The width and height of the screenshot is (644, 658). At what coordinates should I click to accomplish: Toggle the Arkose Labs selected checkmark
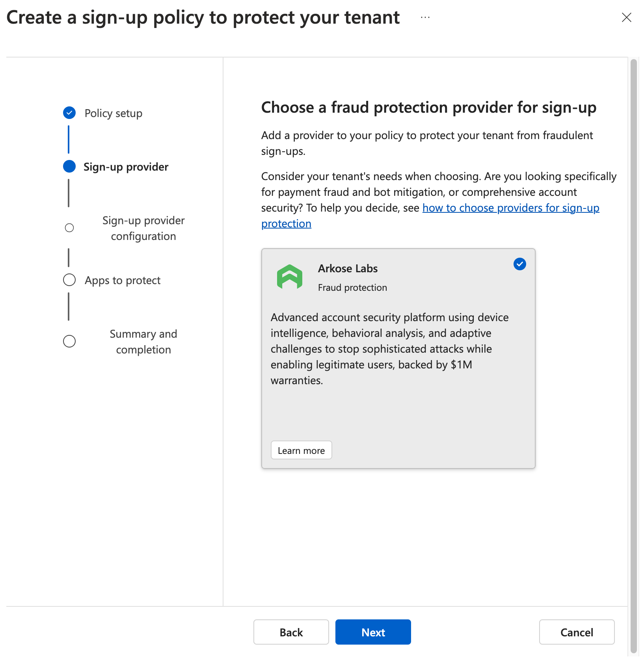click(x=519, y=264)
